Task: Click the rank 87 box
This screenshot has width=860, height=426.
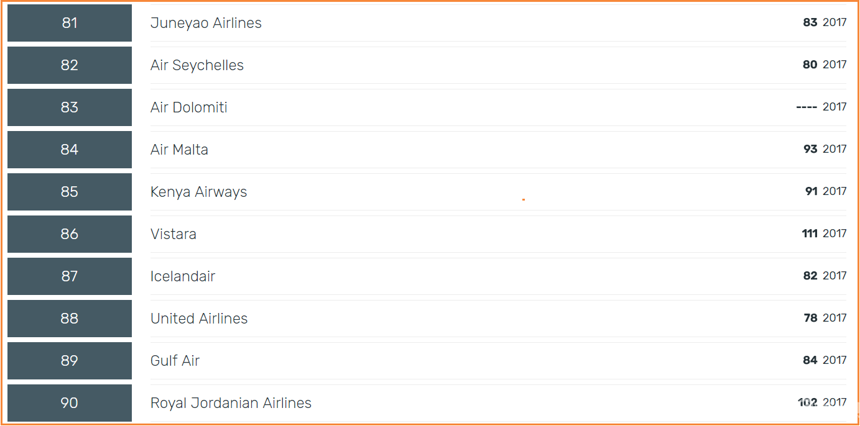Action: (70, 276)
